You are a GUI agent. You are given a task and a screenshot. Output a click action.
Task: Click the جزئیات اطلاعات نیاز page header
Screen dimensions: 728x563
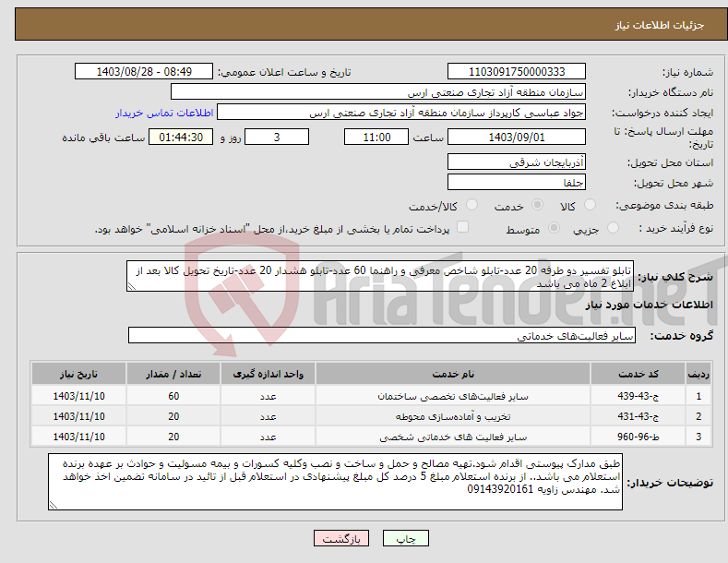[x=660, y=25]
